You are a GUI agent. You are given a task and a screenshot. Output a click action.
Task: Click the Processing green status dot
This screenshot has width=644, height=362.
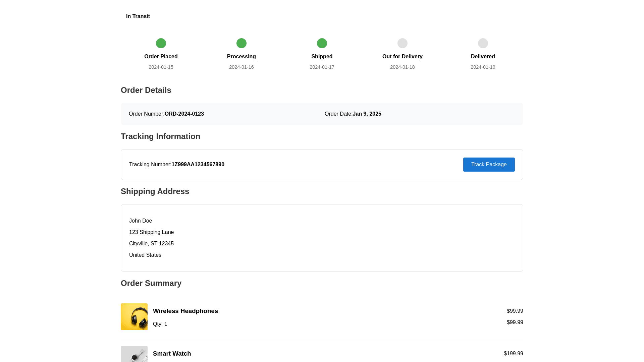point(241,43)
